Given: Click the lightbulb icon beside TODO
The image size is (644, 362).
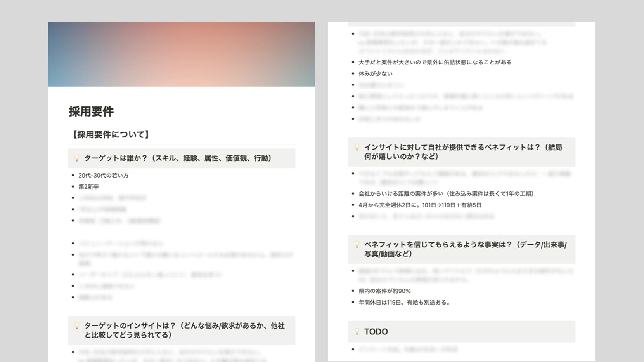Looking at the screenshot, I should click(357, 331).
